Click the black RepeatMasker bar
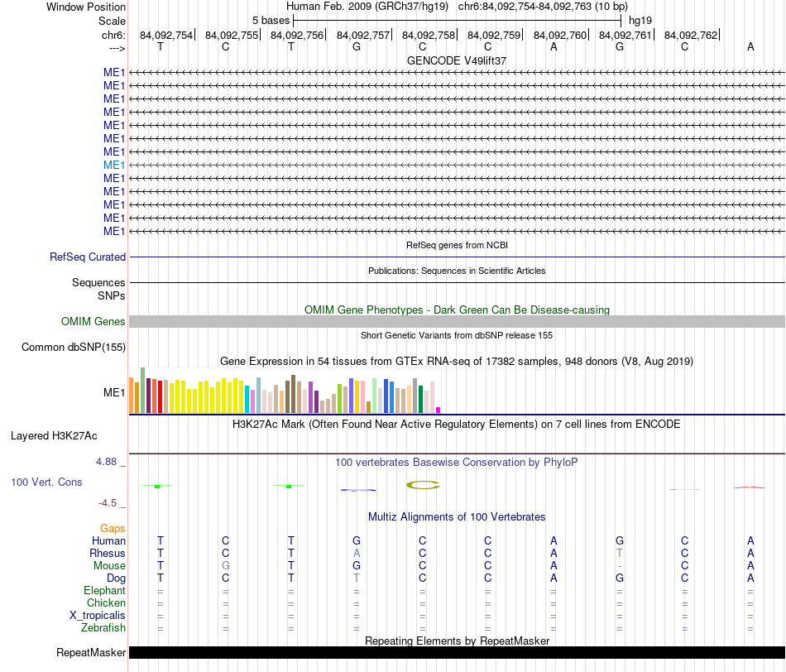The image size is (786, 672). (457, 652)
